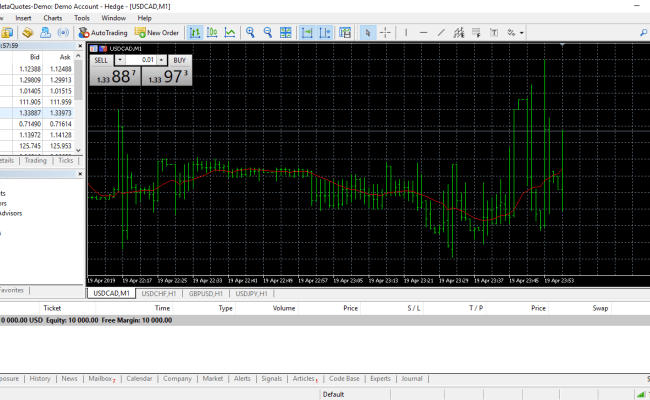Screen dimensions: 650x400
Task: Toggle chart shift from right border
Action: point(325,32)
